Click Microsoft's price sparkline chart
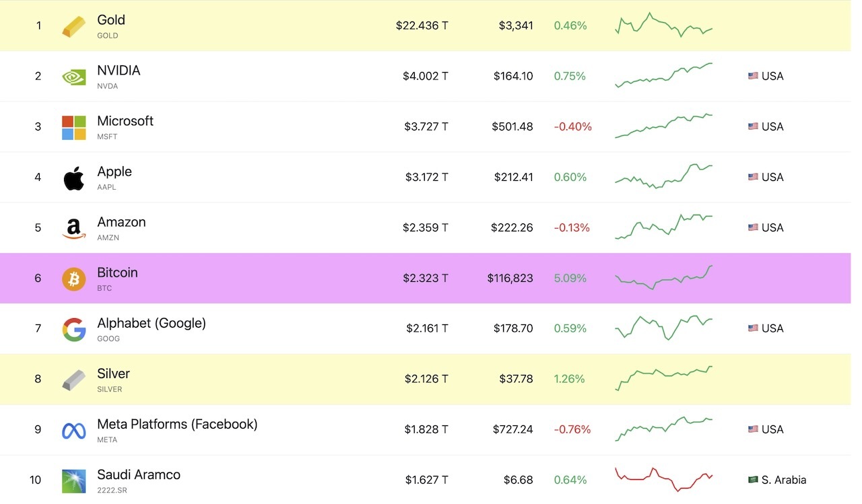Viewport: 862px width, 504px height. click(x=663, y=126)
